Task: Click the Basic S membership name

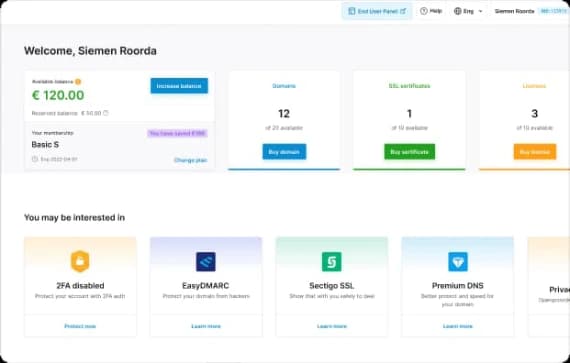Action: (45, 145)
